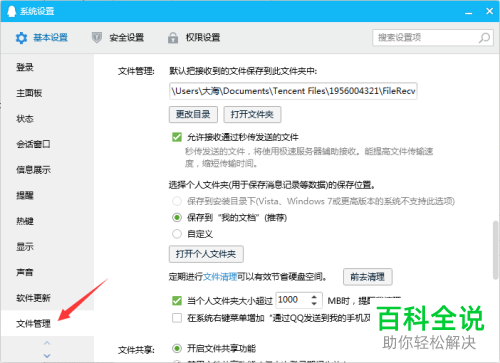Click the 打开个人文件夹 button

[206, 254]
